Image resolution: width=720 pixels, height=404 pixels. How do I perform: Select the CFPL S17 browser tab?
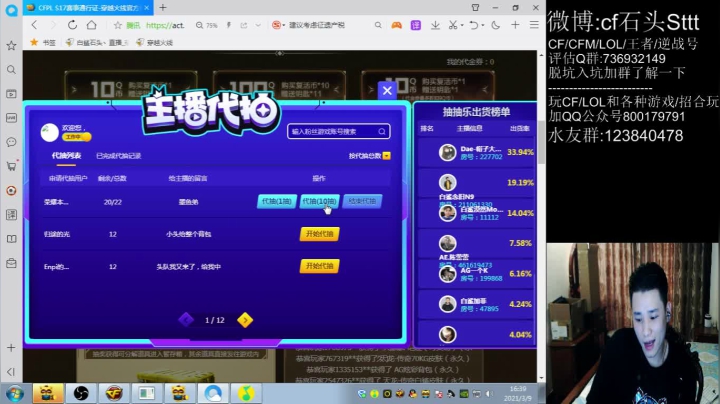[x=87, y=8]
